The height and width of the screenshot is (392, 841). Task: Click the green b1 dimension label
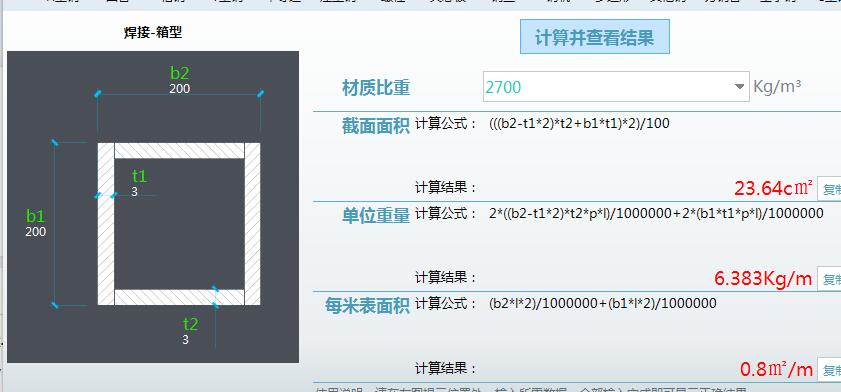(35, 216)
